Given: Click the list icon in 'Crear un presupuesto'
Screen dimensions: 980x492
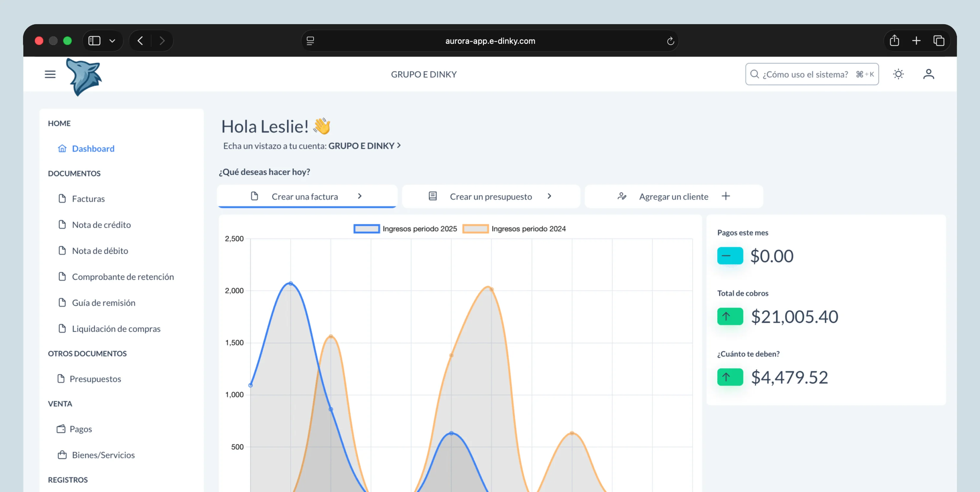Looking at the screenshot, I should (433, 196).
